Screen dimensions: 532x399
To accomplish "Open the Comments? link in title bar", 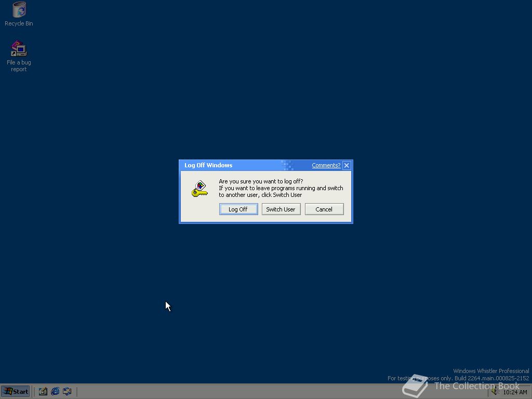I will tap(326, 165).
